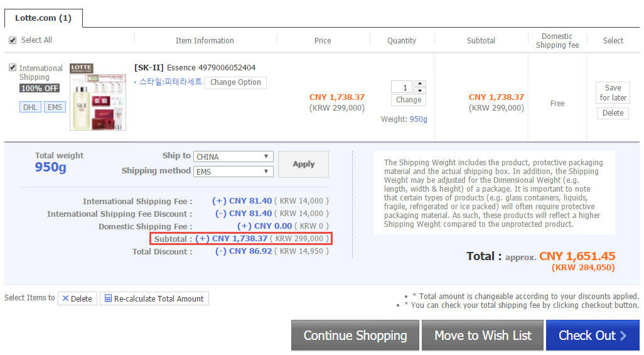Viewport: 644px width, 355px height.
Task: Click Delete selected items button
Action: click(x=77, y=298)
